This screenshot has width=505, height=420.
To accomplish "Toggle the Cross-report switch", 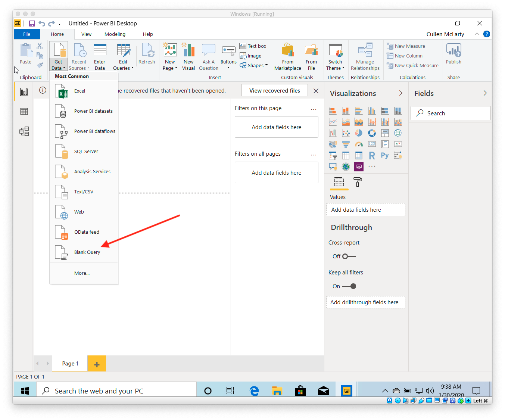I will [x=349, y=256].
